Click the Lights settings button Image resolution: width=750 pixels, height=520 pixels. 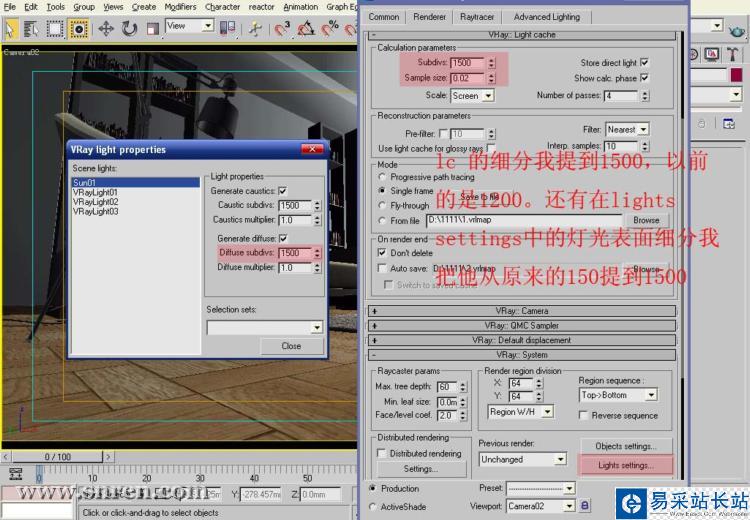coord(626,465)
